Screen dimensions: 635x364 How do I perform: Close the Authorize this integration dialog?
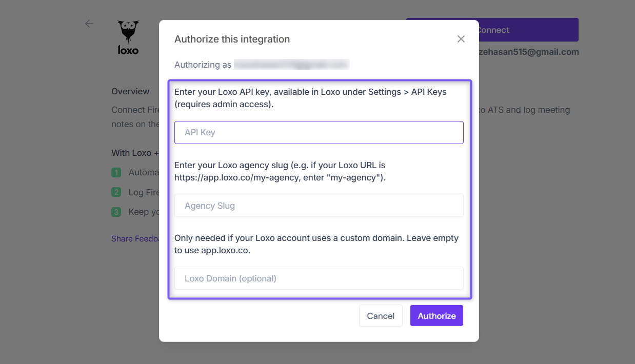point(461,39)
